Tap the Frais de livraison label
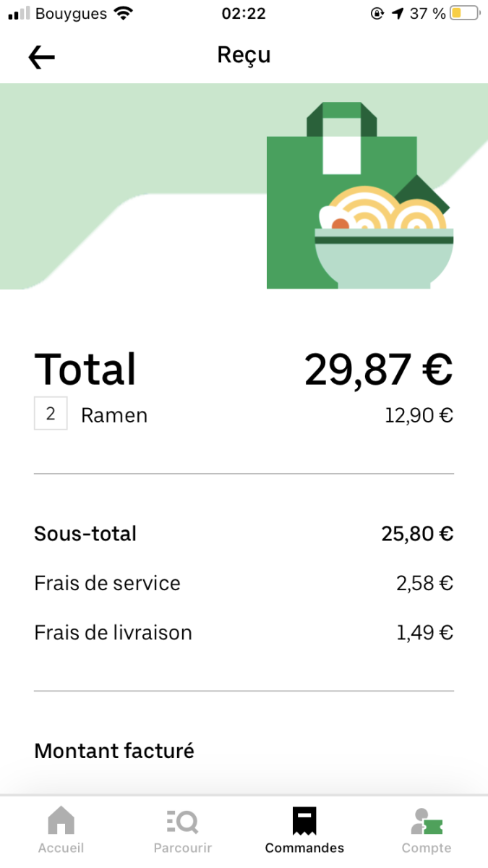Image resolution: width=488 pixels, height=868 pixels. 113,633
